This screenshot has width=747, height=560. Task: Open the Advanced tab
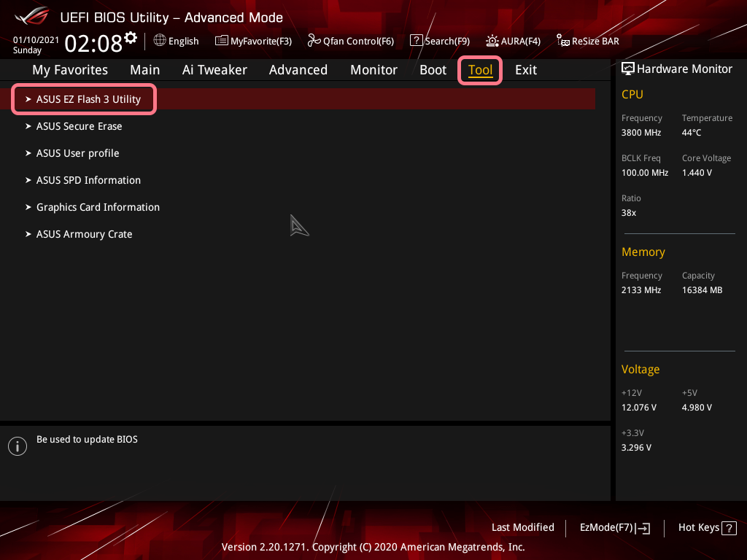[x=298, y=70]
